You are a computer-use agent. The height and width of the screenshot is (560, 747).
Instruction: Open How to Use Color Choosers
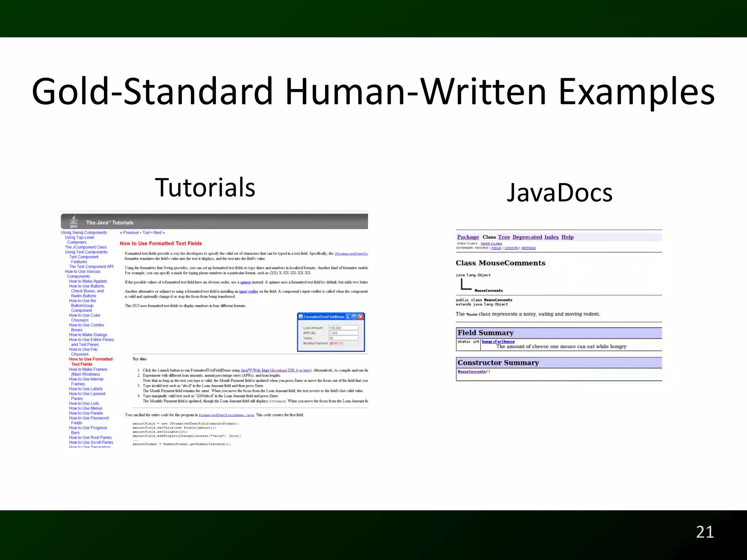pyautogui.click(x=85, y=318)
